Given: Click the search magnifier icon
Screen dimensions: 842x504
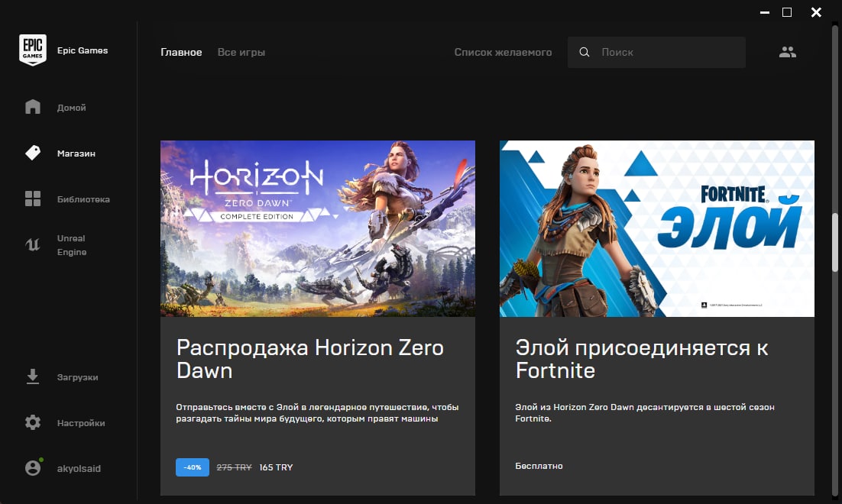Looking at the screenshot, I should click(585, 52).
